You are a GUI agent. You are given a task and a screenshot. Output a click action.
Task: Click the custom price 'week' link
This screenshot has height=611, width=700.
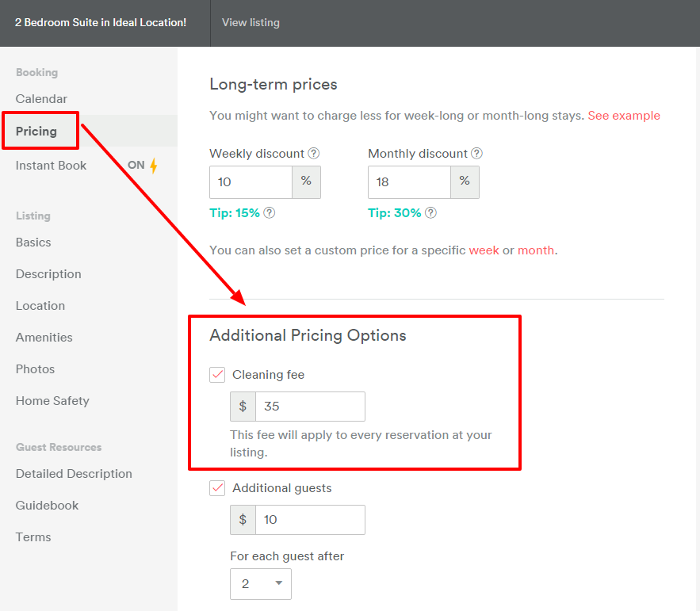tap(484, 250)
